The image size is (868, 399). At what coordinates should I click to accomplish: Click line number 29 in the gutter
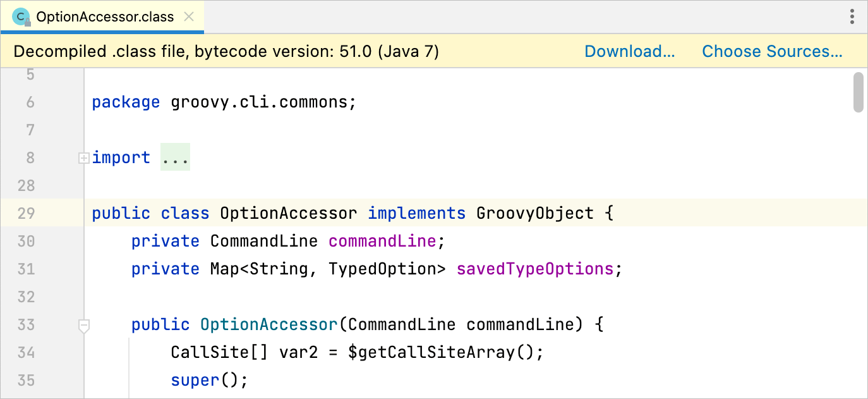pos(26,213)
